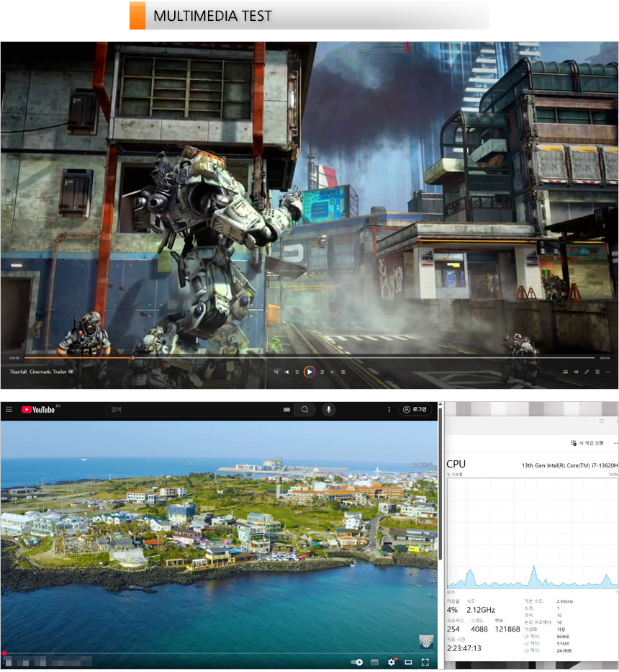Click the YouTube search magnifier button
The image size is (619, 672).
coord(305,410)
